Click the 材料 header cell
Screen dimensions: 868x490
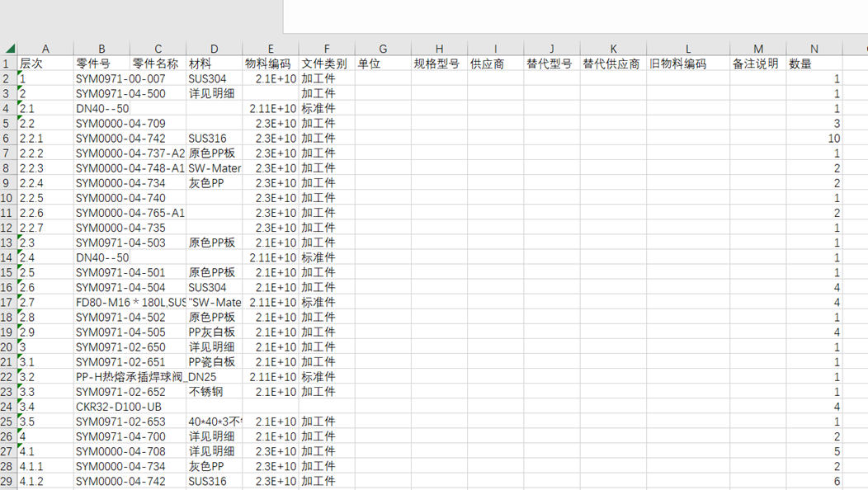pos(215,64)
